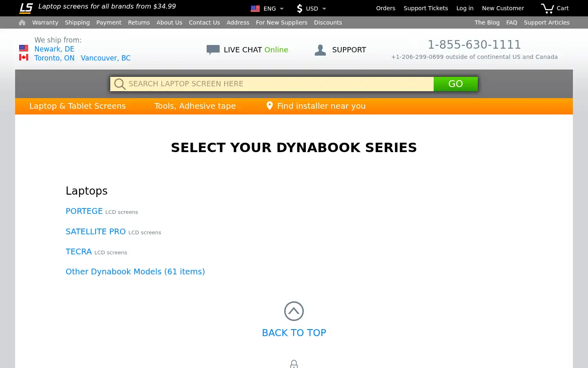Open the ENG language dropdown
588x368 pixels.
click(273, 9)
